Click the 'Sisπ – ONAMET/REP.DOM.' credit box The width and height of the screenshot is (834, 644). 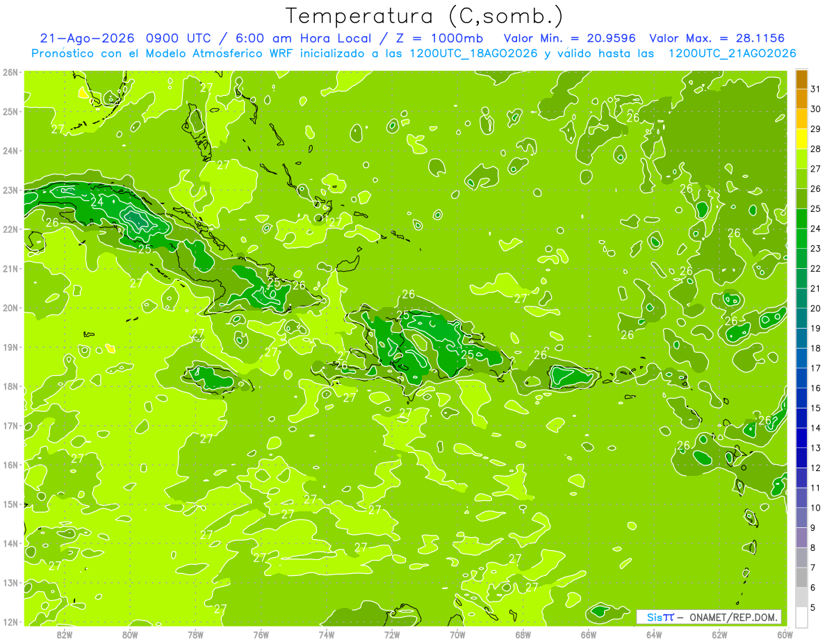click(709, 617)
